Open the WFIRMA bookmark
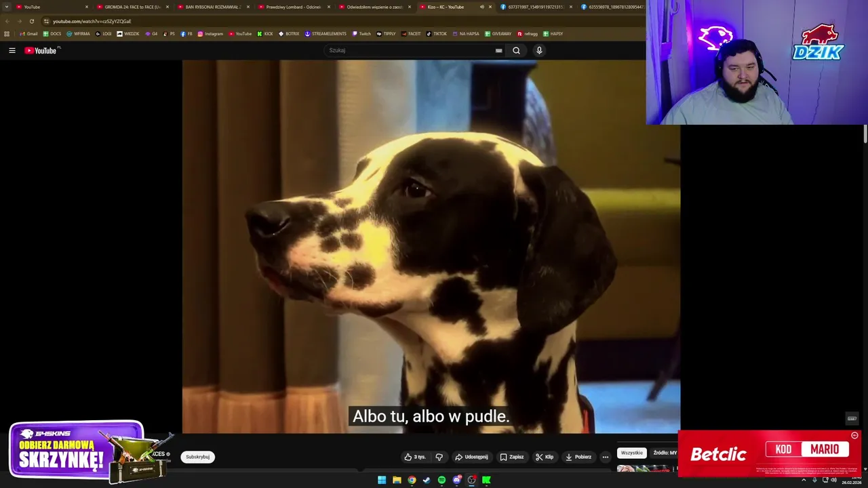The width and height of the screenshot is (868, 488). (x=78, y=34)
